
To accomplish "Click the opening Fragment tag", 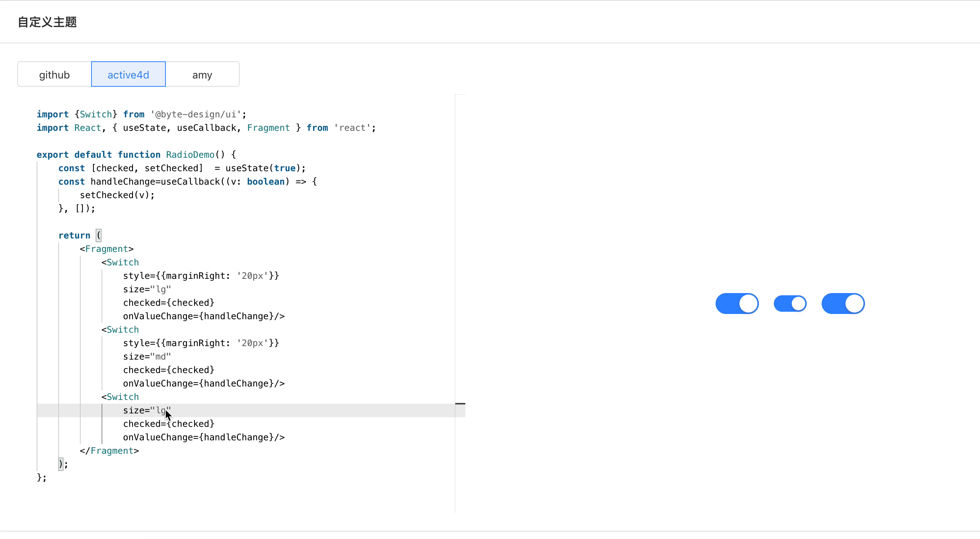I will pos(106,249).
